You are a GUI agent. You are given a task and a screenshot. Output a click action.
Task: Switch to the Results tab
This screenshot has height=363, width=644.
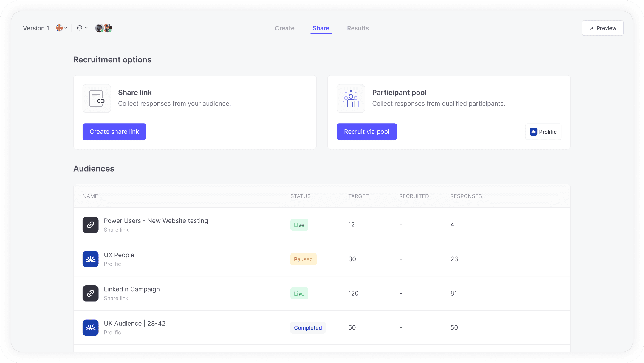point(357,28)
